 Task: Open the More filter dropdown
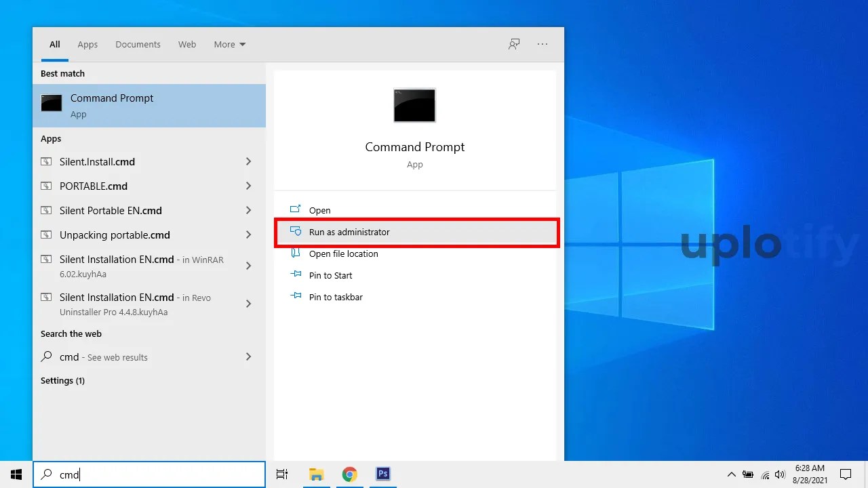click(229, 44)
